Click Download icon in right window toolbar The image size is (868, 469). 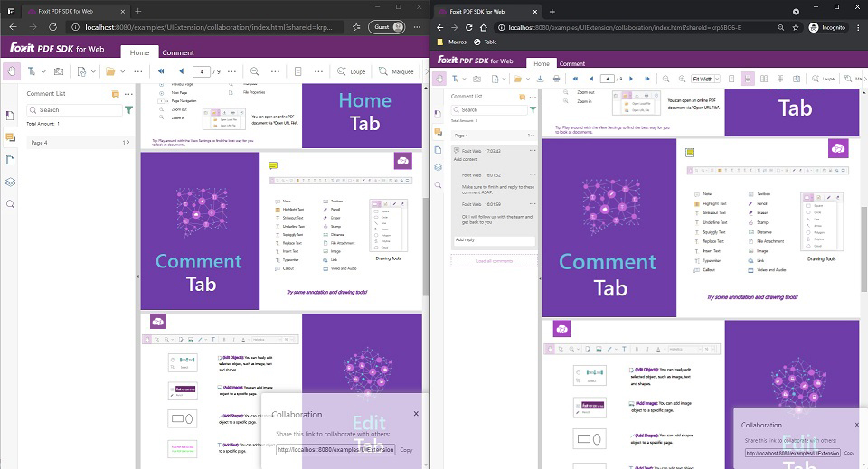[541, 80]
